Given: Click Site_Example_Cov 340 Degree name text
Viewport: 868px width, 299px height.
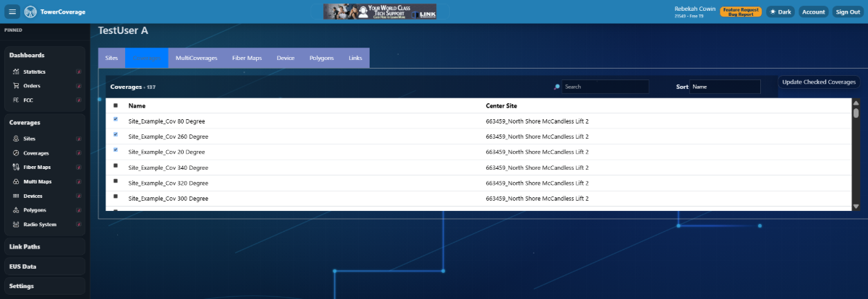Looking at the screenshot, I should coord(169,168).
